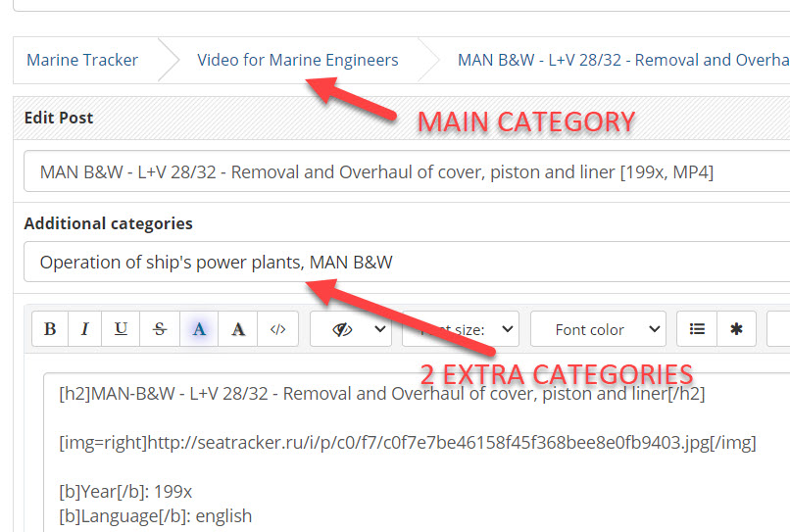Apply italic formatting
This screenshot has width=790, height=532.
tap(85, 330)
